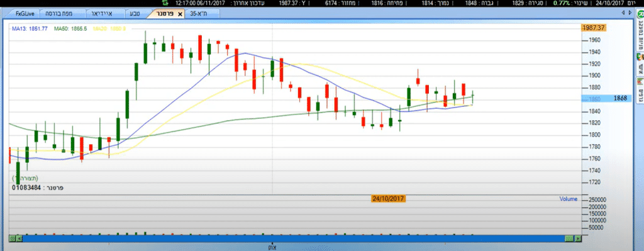
Task: Click the 1900 price axis label
Action: 595,75
